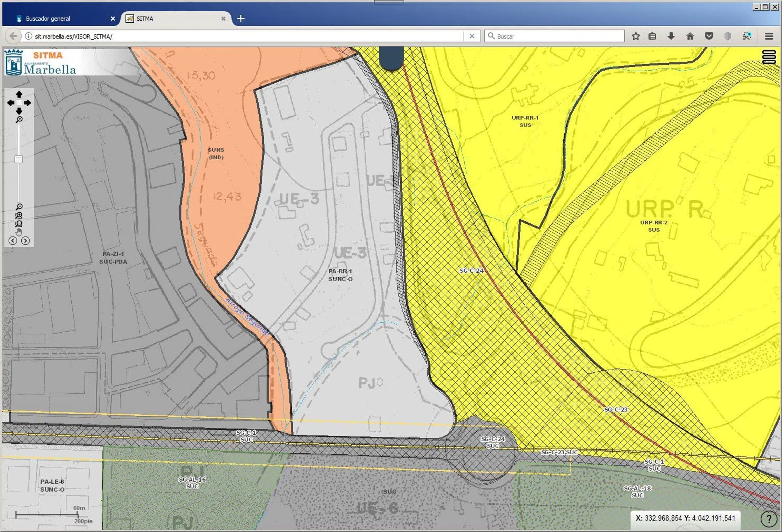782x532 pixels.
Task: Collapse the dark tab above the map
Action: [x=391, y=59]
